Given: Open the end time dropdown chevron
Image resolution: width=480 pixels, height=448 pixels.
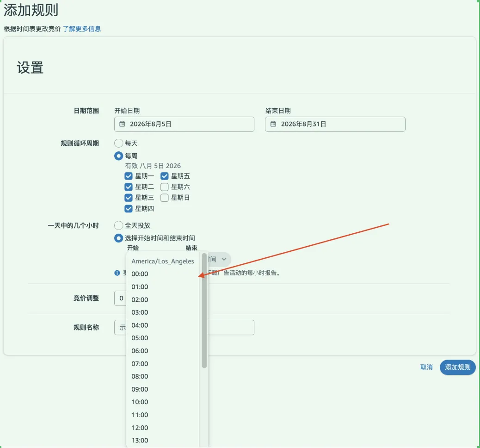Looking at the screenshot, I should [x=224, y=259].
